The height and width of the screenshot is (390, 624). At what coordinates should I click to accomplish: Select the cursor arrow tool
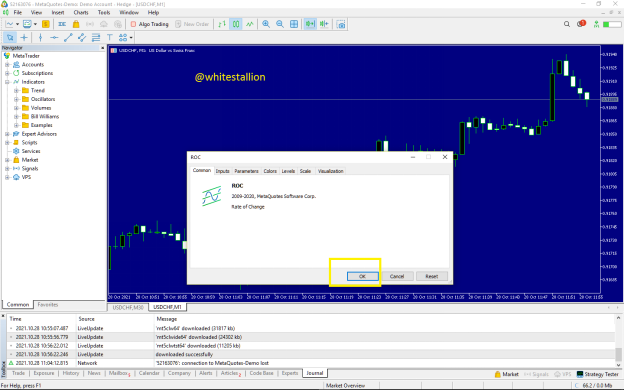[x=10, y=37]
